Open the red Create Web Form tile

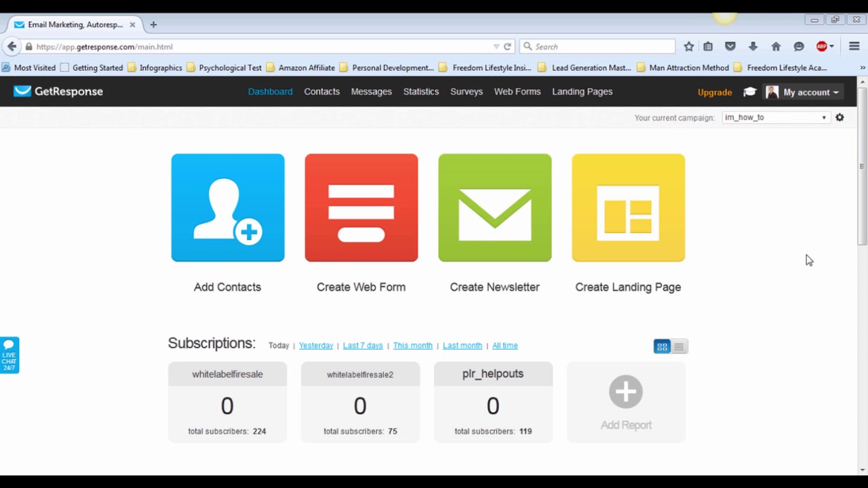pyautogui.click(x=361, y=207)
